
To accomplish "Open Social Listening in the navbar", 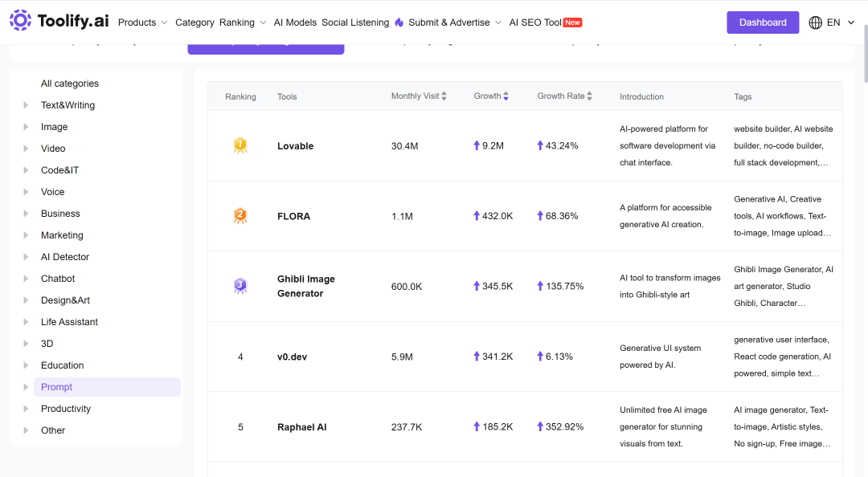I will coord(355,22).
